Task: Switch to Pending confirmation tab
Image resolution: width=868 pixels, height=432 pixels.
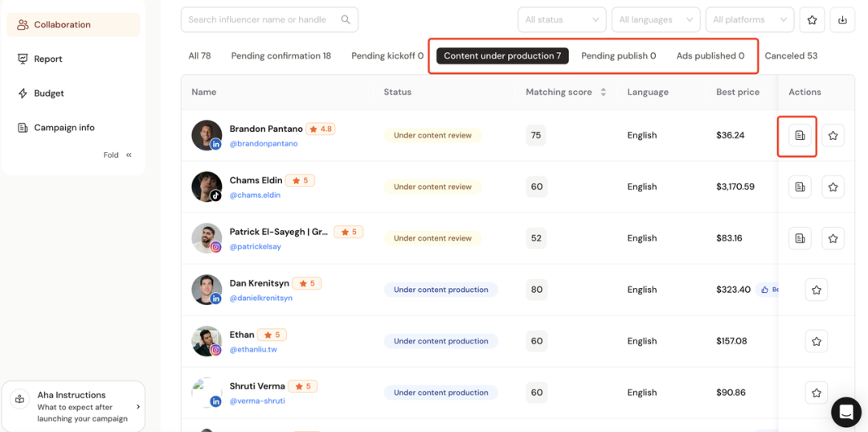Action: pos(280,56)
